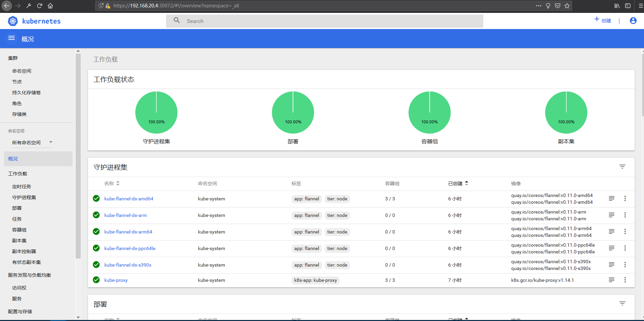Click green status check for kube-flannel-ds-amd64
This screenshot has height=321, width=644.
[96, 198]
